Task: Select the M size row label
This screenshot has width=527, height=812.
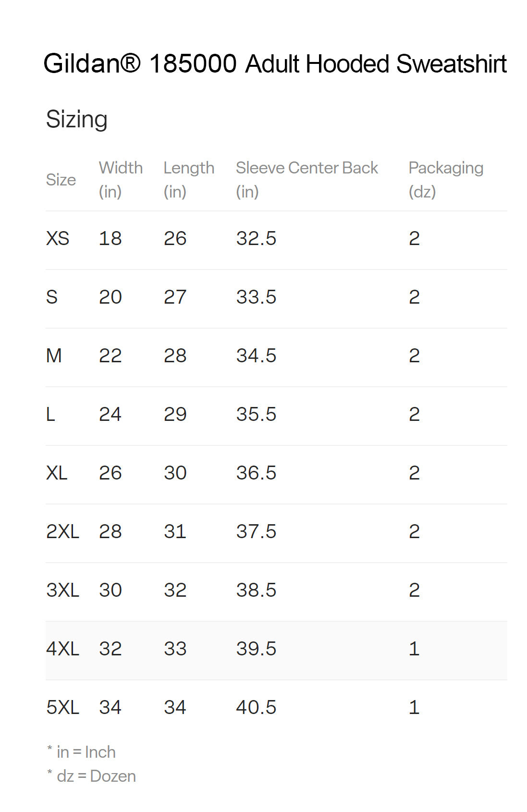Action: (x=54, y=356)
